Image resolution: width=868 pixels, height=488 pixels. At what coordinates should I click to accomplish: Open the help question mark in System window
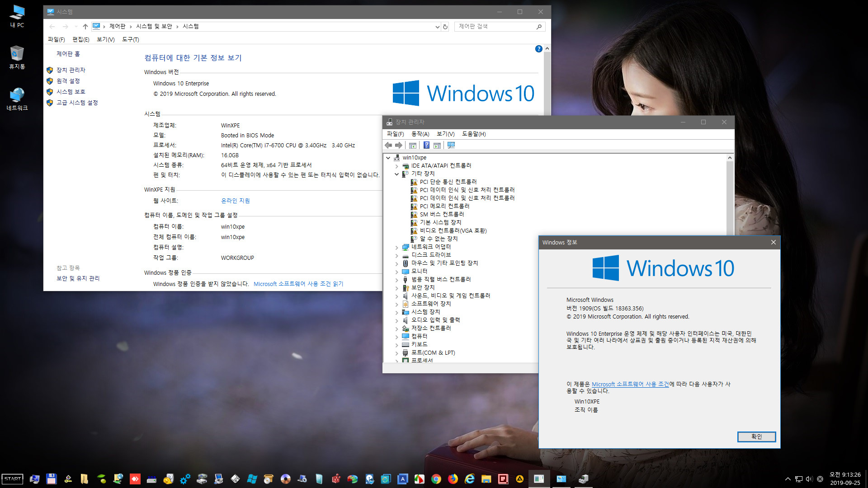pyautogui.click(x=538, y=49)
